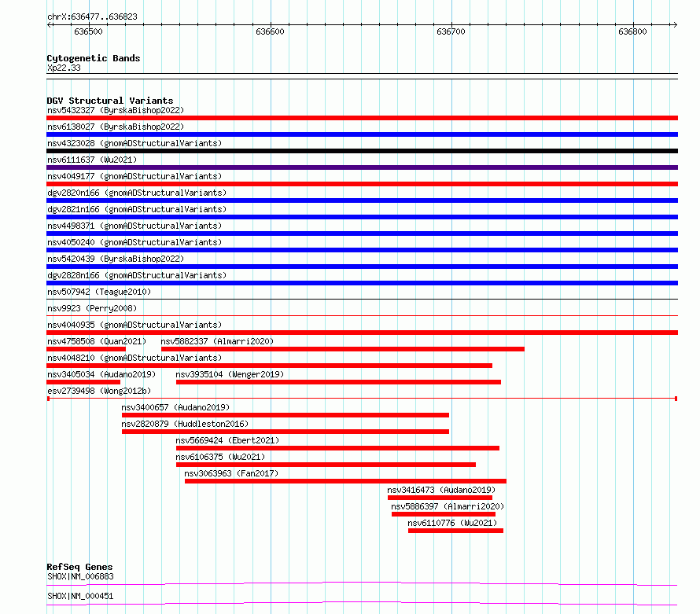
Task: Click the DGV Structural Variants track heading
Action: 110,101
